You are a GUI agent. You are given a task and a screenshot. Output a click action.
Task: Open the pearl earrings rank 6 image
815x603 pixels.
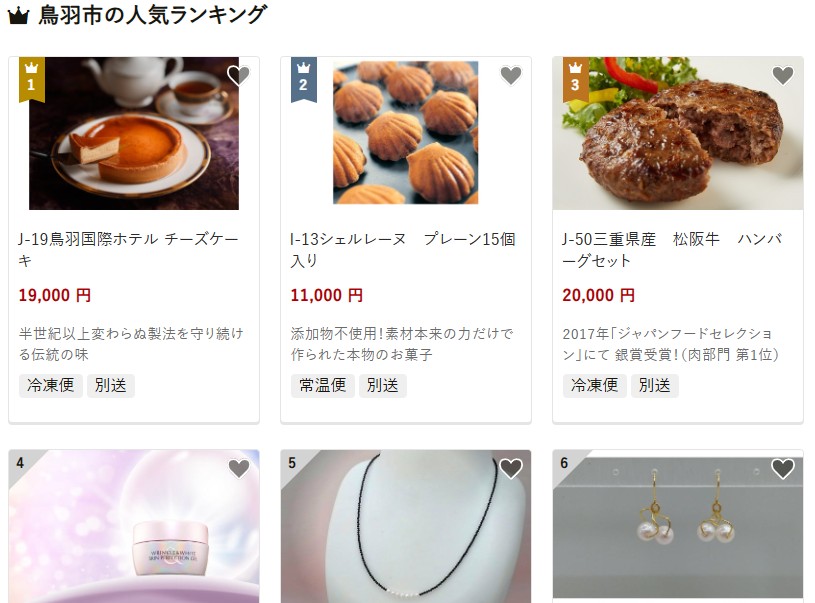coord(678,526)
